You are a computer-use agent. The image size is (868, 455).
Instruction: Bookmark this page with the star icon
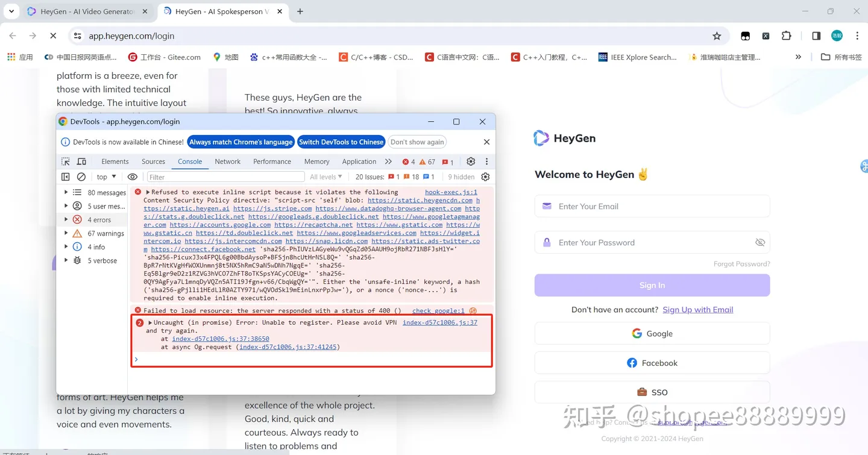[717, 36]
